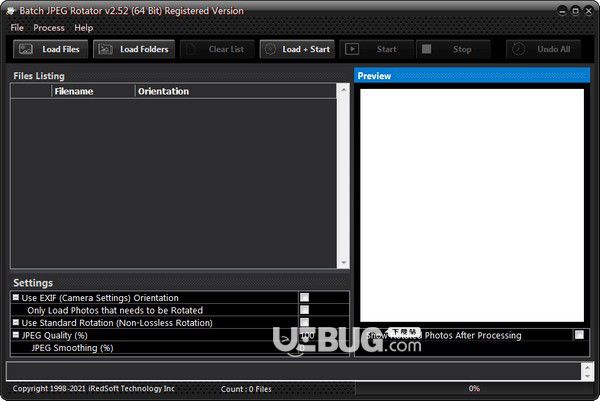The width and height of the screenshot is (600, 401).
Task: Click the Load + Start circular icon
Action: pyautogui.click(x=270, y=49)
